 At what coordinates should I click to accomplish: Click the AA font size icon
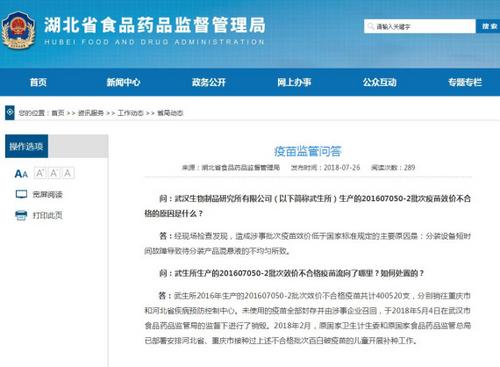click(x=21, y=174)
